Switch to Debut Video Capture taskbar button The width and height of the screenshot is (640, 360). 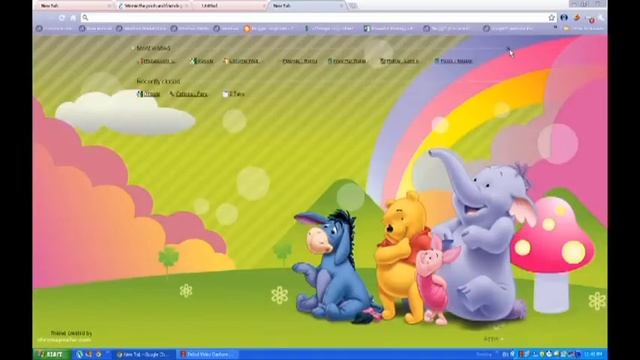(x=207, y=354)
